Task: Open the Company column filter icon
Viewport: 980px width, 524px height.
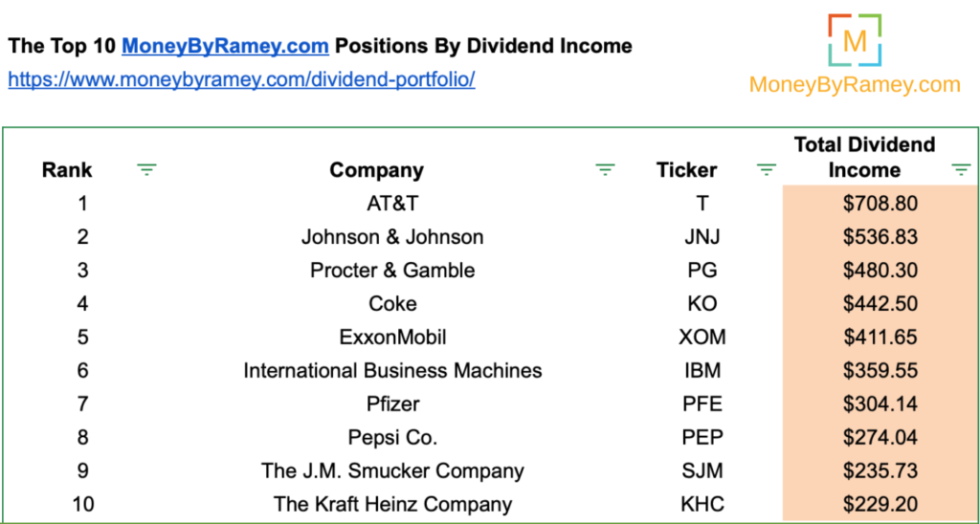Action: pos(605,169)
